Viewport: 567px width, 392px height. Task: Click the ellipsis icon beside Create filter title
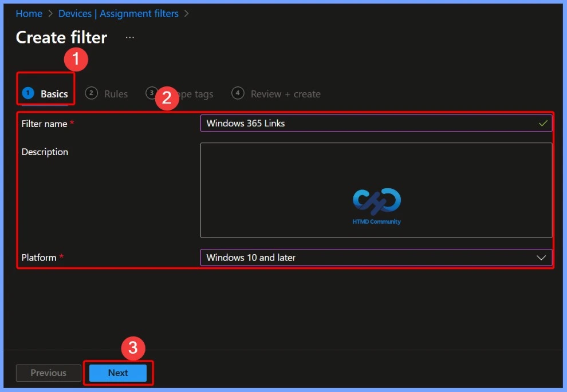tap(129, 37)
